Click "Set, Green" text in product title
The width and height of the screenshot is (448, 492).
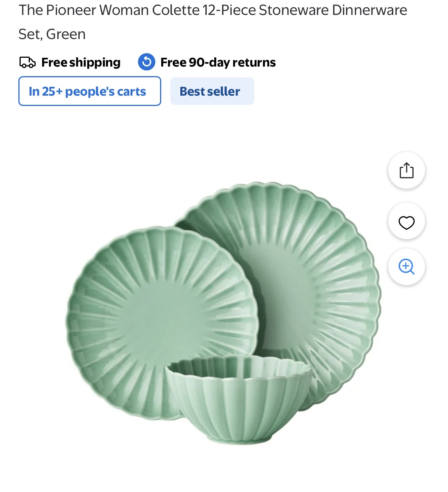52,34
